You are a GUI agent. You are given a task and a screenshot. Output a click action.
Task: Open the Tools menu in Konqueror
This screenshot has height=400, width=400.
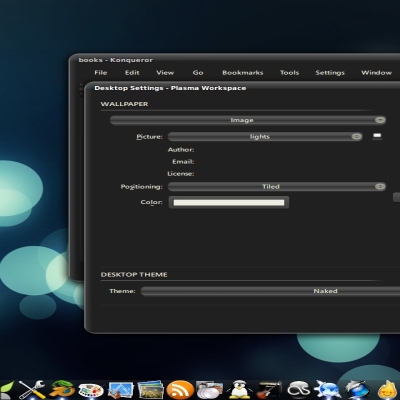[289, 73]
